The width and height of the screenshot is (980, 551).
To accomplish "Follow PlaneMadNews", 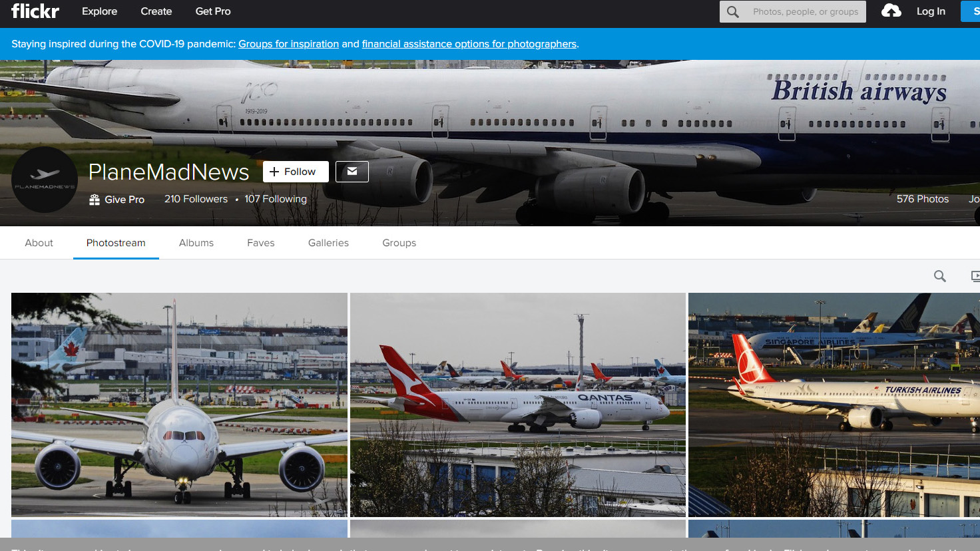I will [296, 172].
